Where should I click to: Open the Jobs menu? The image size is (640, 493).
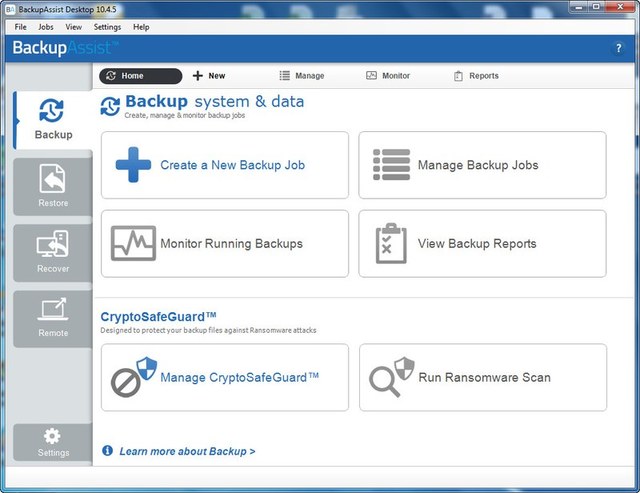[x=46, y=27]
